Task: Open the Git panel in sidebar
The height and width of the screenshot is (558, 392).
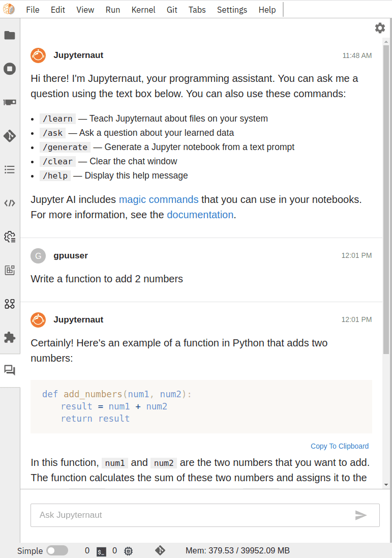Action: point(10,136)
